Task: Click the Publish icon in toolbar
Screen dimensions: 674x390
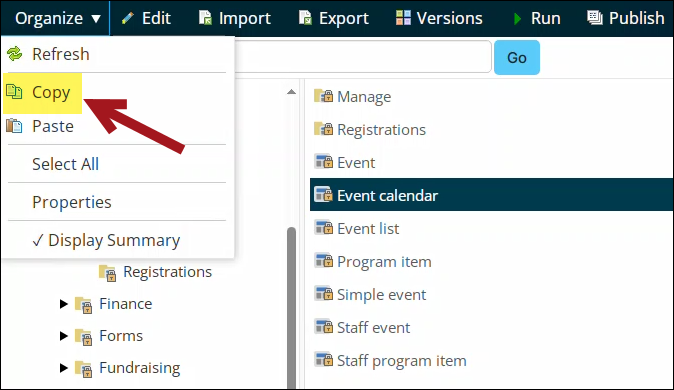Action: point(595,18)
